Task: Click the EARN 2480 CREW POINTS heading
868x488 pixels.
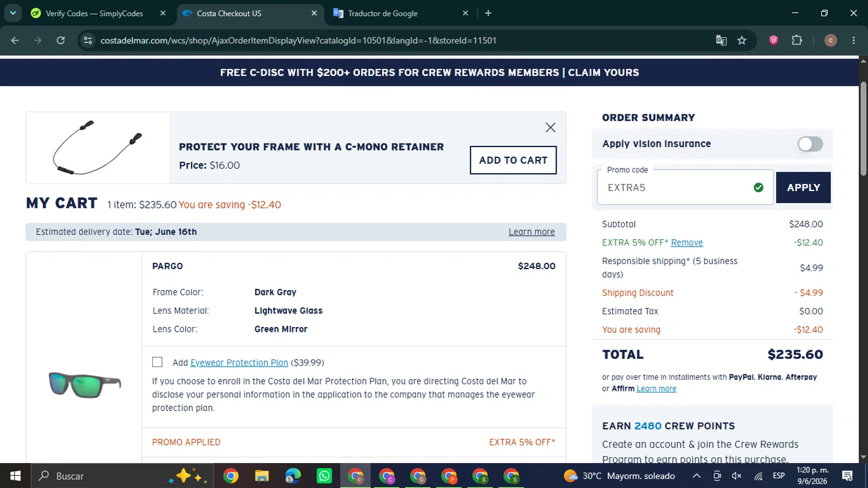Action: pos(668,426)
